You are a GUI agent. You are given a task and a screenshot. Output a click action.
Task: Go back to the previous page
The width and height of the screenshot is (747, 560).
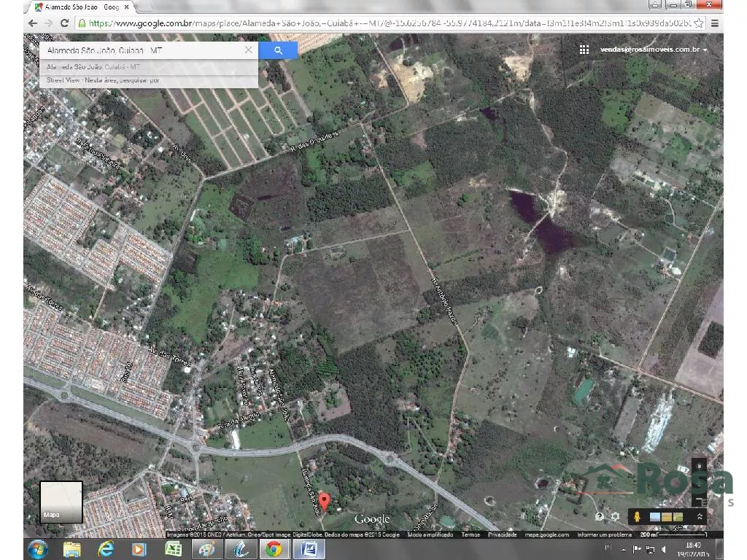tap(32, 23)
